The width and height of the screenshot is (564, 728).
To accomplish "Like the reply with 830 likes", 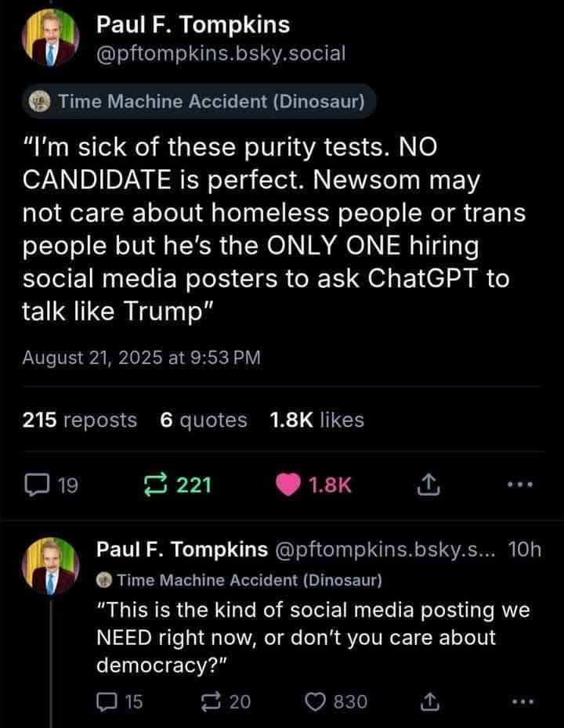I will (x=320, y=702).
